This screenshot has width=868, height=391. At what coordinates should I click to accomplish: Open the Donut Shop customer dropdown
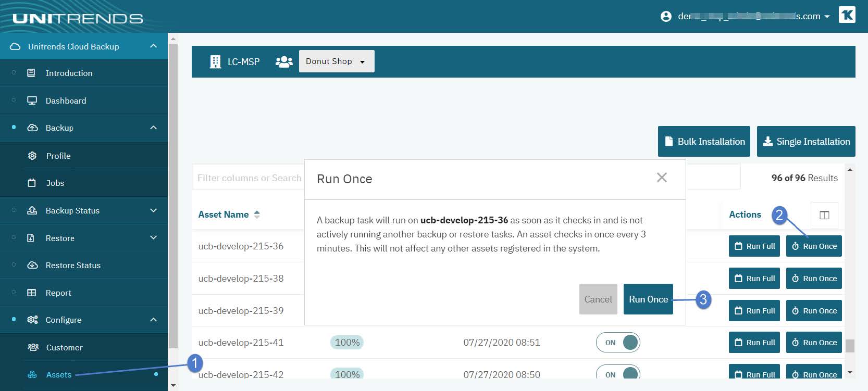click(337, 61)
